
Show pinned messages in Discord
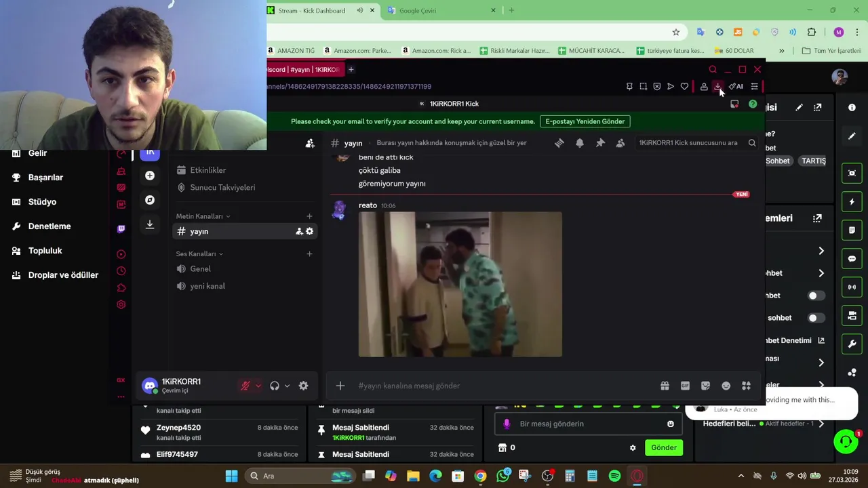coord(600,143)
